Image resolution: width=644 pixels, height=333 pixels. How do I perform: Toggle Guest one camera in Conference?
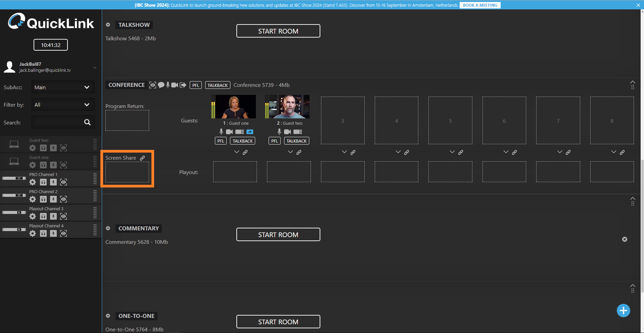(x=229, y=132)
